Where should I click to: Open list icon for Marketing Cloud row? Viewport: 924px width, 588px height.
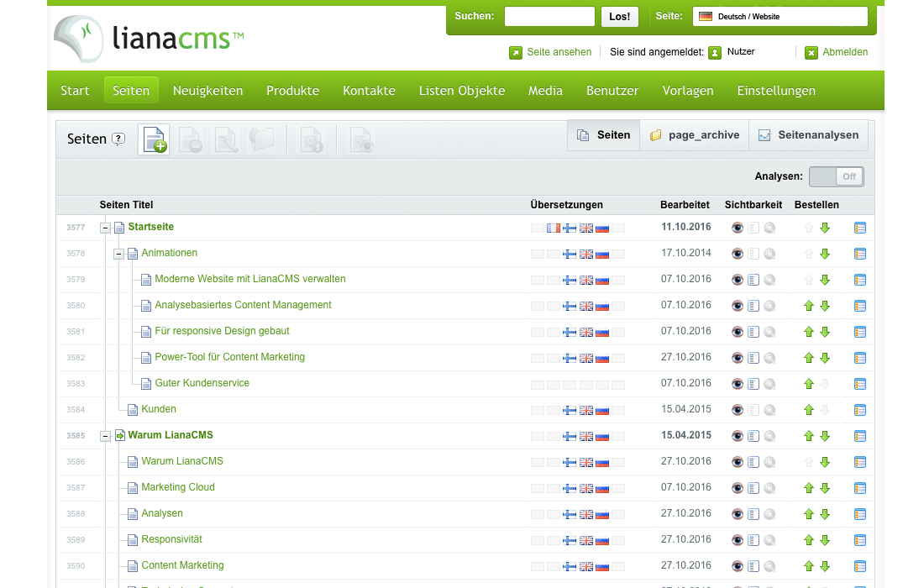click(x=860, y=488)
